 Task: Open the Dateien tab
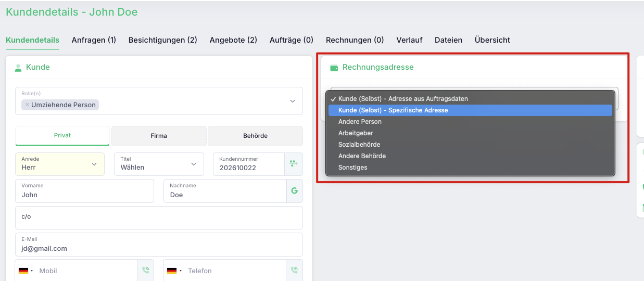click(x=448, y=40)
